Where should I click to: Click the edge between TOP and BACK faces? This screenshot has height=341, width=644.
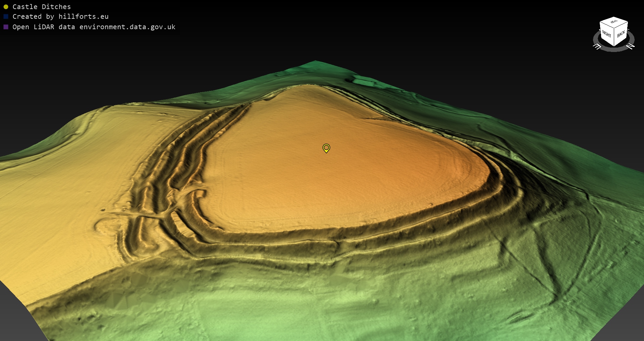(621, 25)
